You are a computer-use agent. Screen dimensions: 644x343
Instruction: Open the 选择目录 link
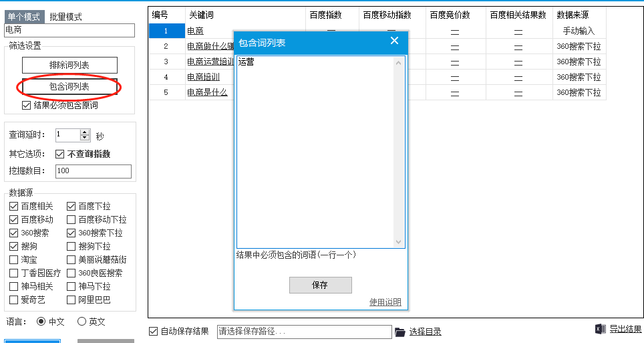[x=425, y=332]
